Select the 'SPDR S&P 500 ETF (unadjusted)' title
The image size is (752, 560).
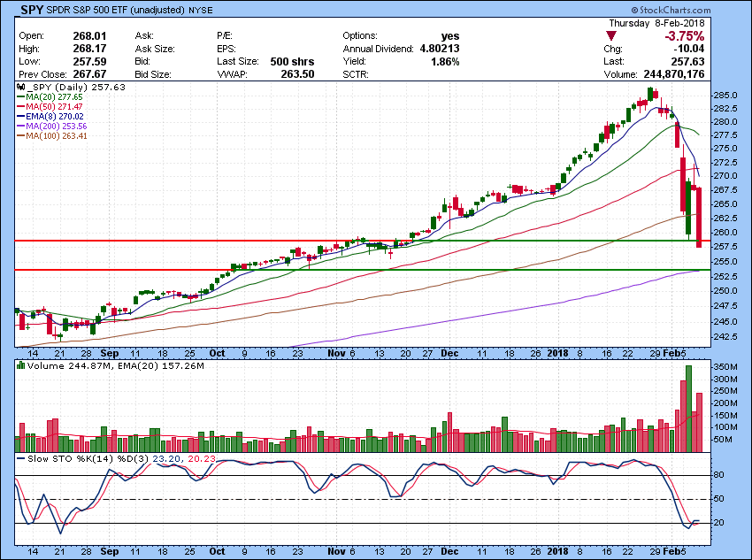click(116, 10)
